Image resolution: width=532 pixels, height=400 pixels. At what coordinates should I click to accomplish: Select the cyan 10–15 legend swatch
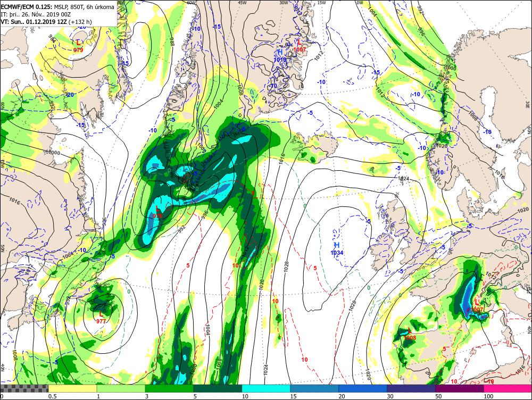pos(266,388)
